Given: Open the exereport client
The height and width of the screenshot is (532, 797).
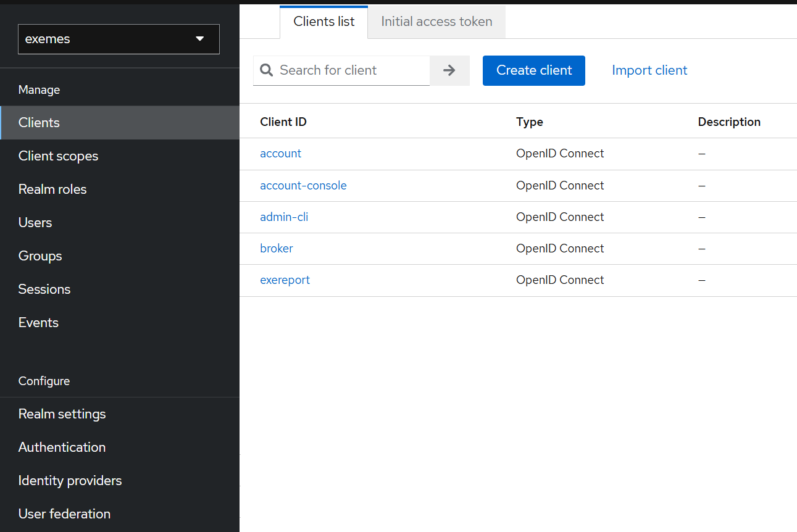Looking at the screenshot, I should [285, 280].
